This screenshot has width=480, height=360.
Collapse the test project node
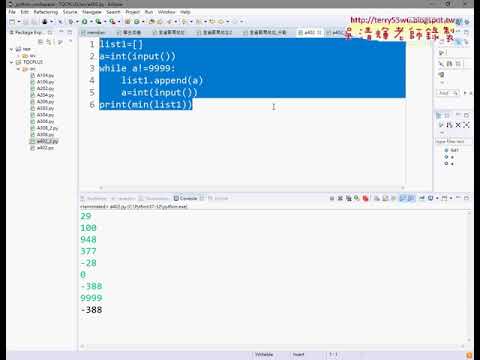tap(12, 49)
